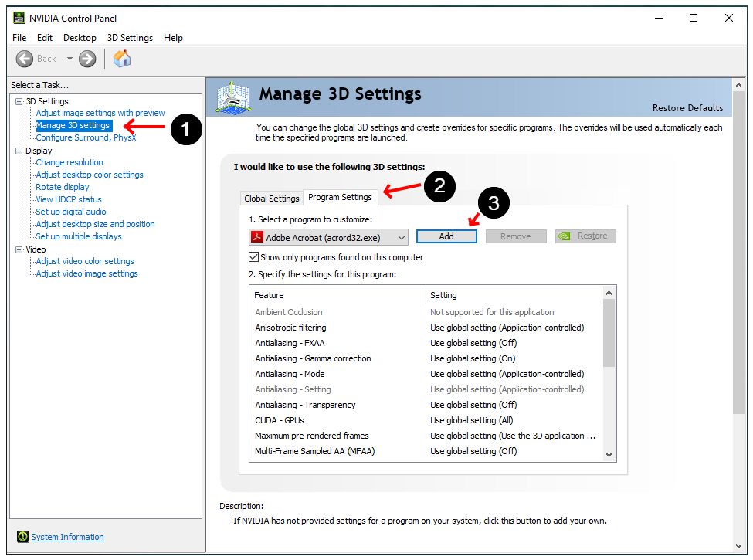Switch to the Global Settings tab

tap(271, 199)
